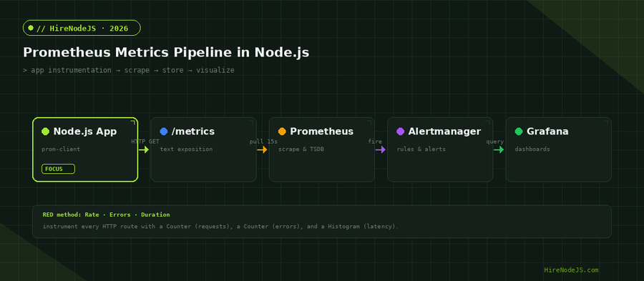Click the HTTP GET arrow label
This screenshot has width=644, height=281.
click(145, 142)
